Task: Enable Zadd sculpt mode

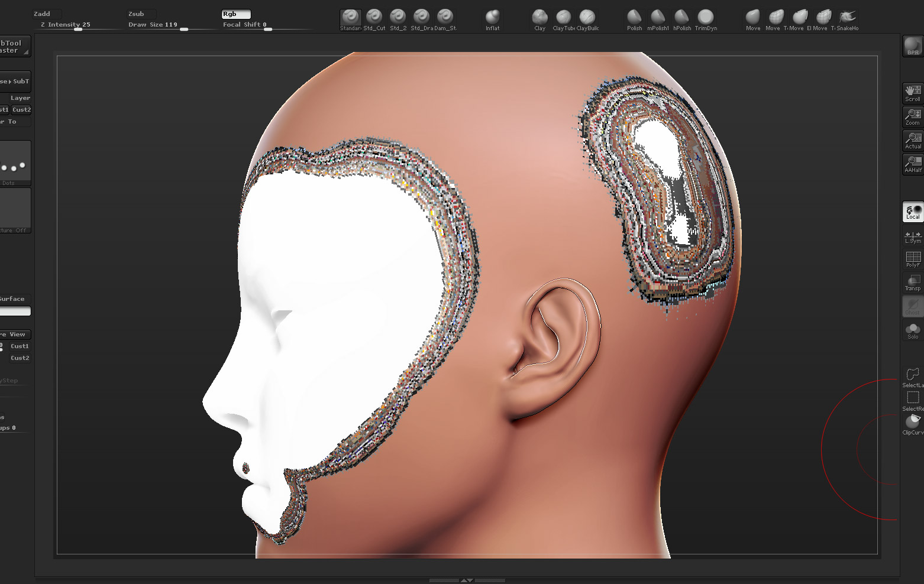Action: click(x=47, y=14)
